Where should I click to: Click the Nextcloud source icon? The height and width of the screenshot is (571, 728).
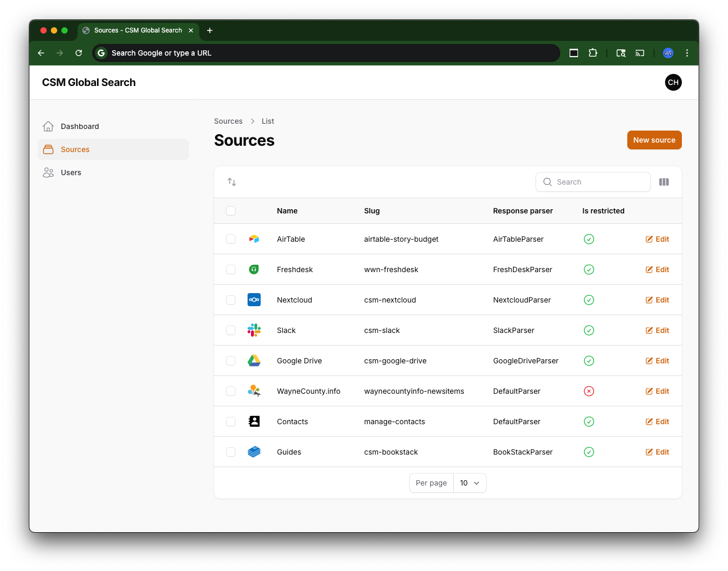tap(254, 300)
